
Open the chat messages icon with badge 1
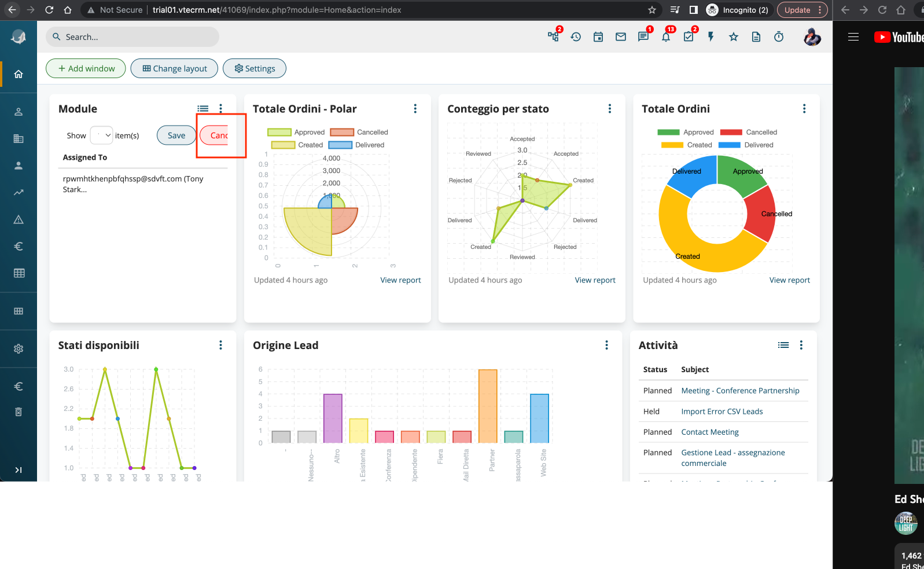pyautogui.click(x=643, y=37)
